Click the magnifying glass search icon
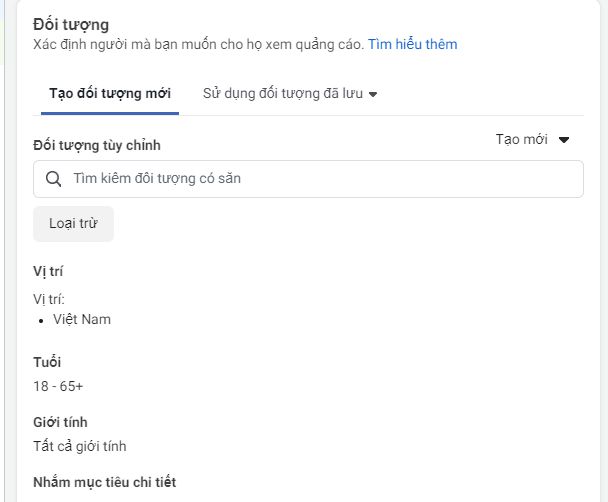The height and width of the screenshot is (502, 608). 54,179
